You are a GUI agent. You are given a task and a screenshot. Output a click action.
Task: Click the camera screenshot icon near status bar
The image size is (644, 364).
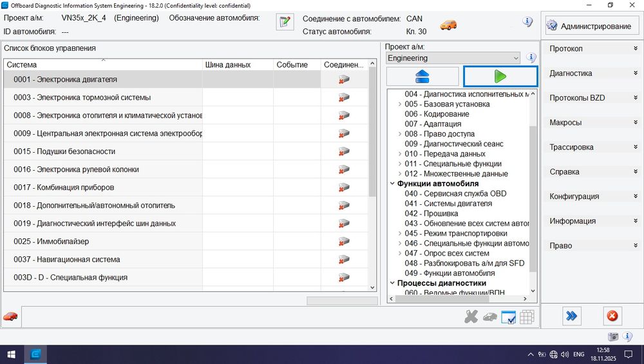tap(613, 336)
